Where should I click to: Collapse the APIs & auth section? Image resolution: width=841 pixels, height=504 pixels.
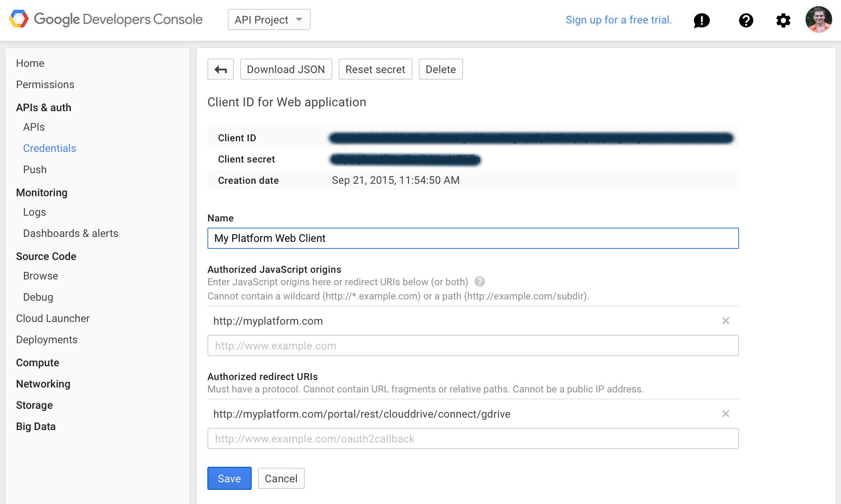pos(43,108)
